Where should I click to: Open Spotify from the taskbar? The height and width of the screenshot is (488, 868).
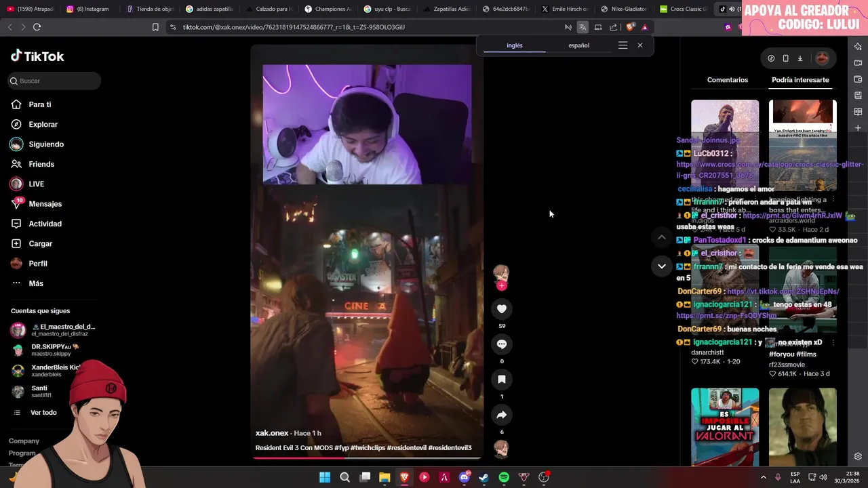click(x=504, y=477)
